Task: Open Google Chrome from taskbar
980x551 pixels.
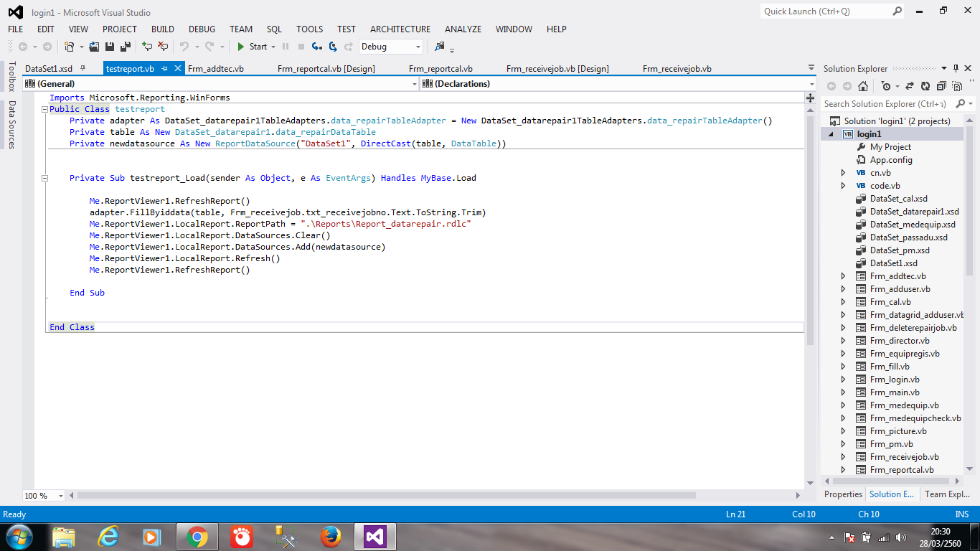Action: [197, 537]
